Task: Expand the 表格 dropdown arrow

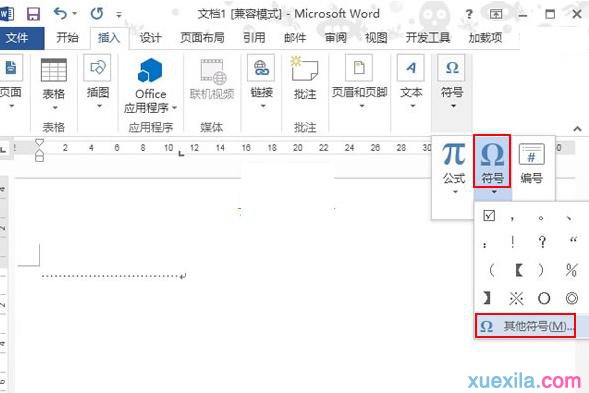Action: pyautogui.click(x=55, y=108)
